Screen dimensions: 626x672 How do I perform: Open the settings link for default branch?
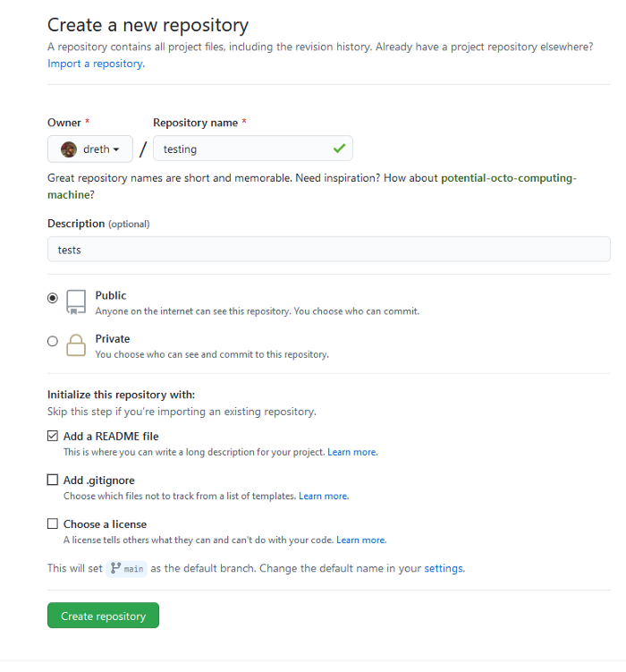pos(444,568)
